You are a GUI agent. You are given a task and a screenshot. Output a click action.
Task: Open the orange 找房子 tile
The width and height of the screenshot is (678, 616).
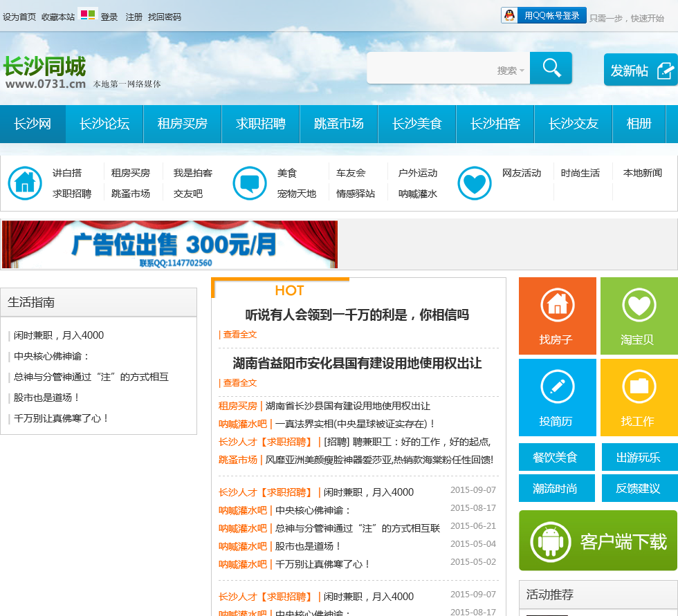pos(558,316)
